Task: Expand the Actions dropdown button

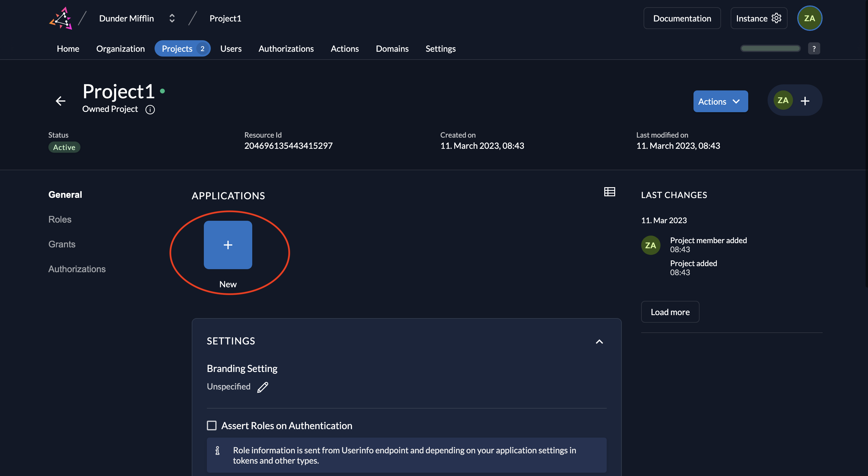Action: pyautogui.click(x=720, y=101)
